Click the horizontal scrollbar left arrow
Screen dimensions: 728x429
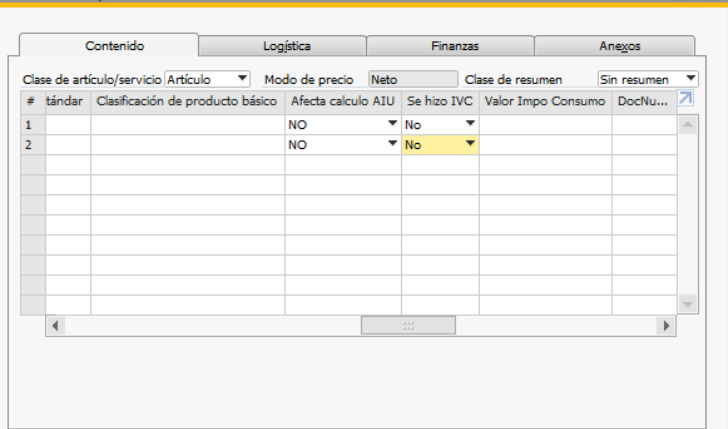click(x=55, y=326)
